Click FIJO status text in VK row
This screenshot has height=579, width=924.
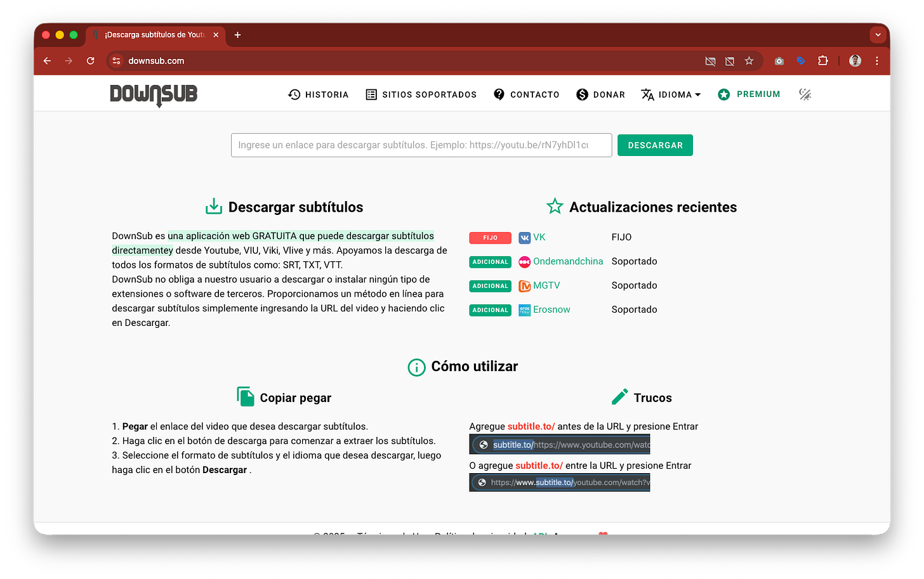pyautogui.click(x=621, y=237)
